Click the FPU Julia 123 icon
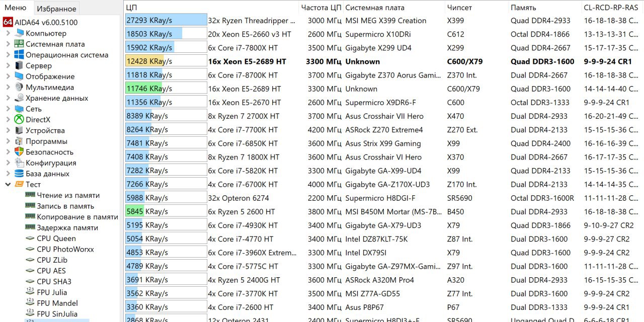Viewport: 644px width, 322px height. (30, 292)
